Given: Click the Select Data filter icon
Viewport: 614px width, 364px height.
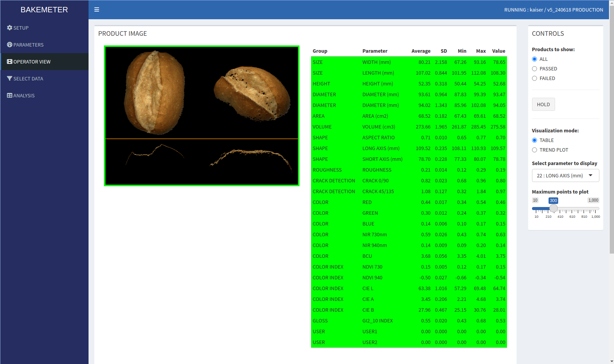Looking at the screenshot, I should click(x=10, y=78).
